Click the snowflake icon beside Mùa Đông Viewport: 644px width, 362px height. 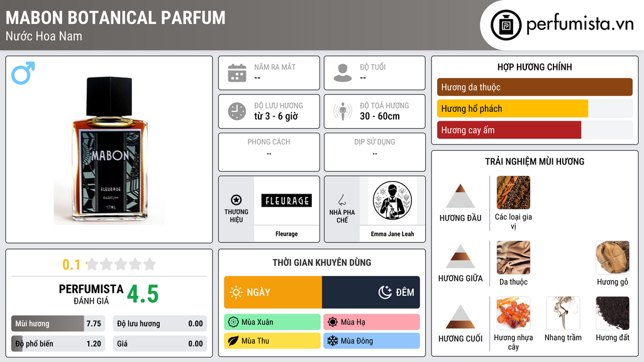pos(333,341)
